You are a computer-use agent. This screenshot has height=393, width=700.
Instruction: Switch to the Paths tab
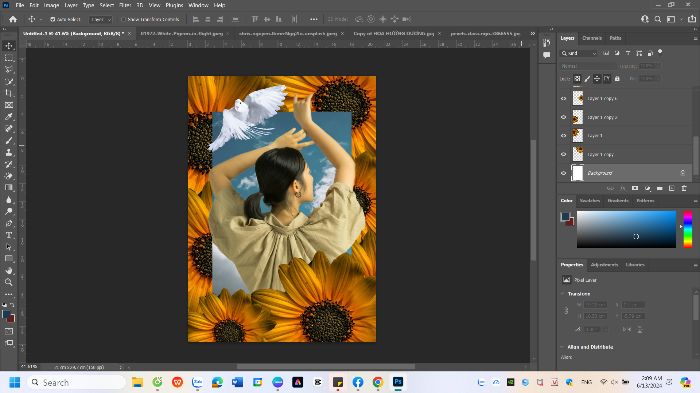pos(615,38)
